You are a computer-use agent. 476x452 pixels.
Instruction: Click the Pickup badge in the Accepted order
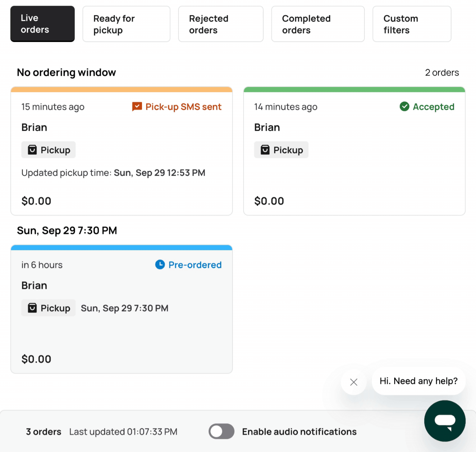(281, 150)
